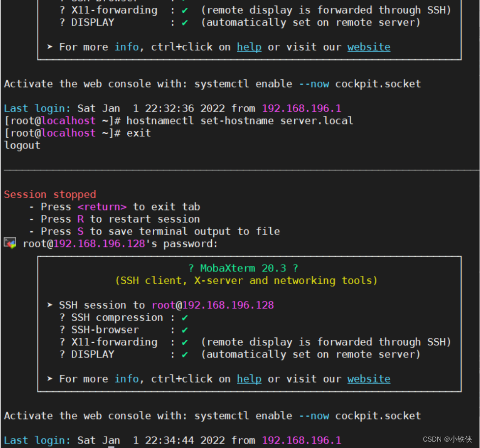480x448 pixels.
Task: Open the help link in the upper banner
Action: click(249, 47)
